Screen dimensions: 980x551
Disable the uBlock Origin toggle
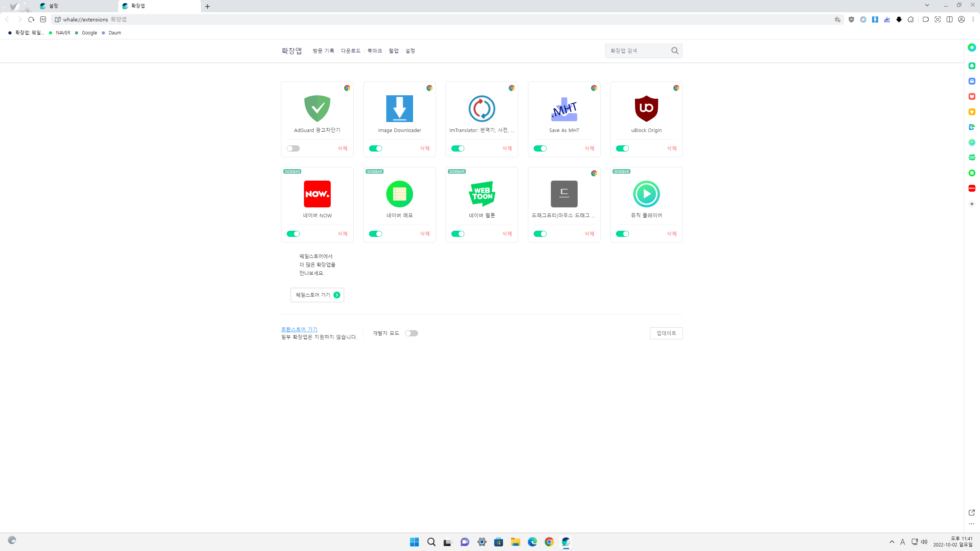(x=622, y=148)
